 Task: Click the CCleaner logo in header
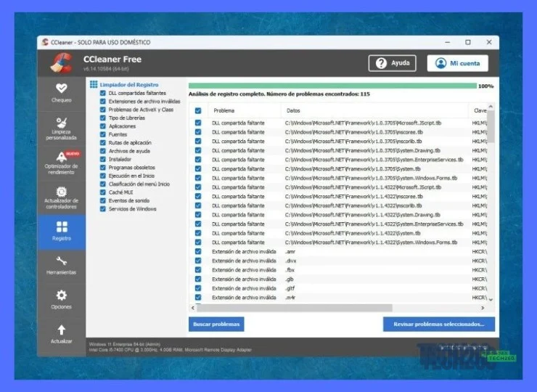point(62,63)
